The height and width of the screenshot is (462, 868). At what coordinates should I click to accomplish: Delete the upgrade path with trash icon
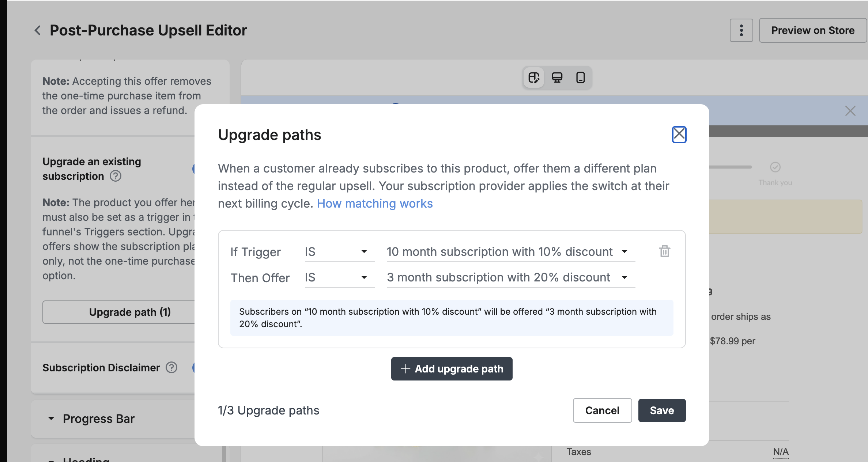pyautogui.click(x=664, y=251)
